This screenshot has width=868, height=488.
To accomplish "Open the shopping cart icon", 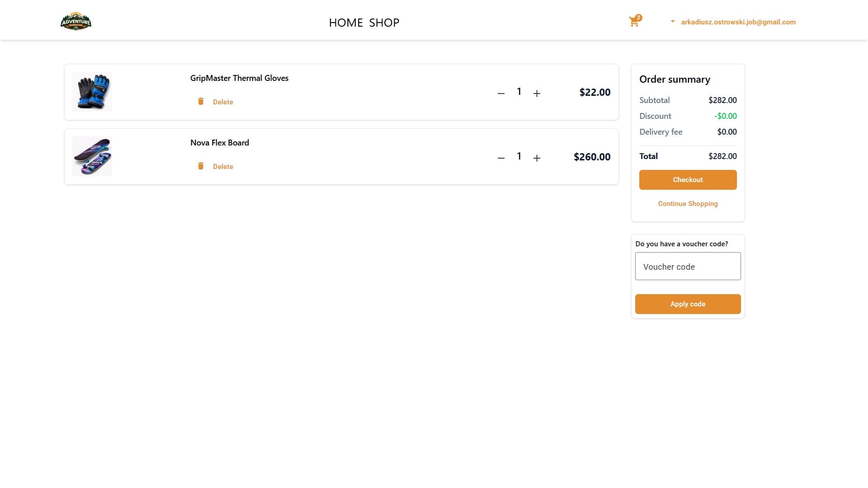I will pyautogui.click(x=634, y=21).
